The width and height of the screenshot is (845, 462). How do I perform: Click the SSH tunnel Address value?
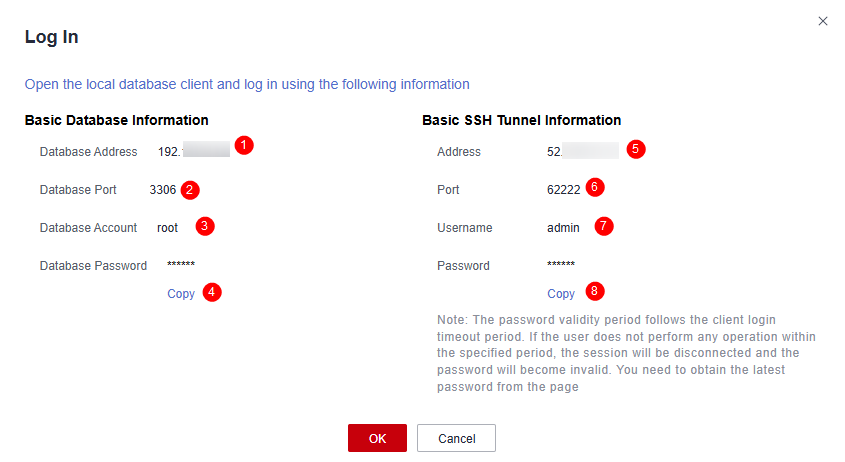click(x=582, y=152)
